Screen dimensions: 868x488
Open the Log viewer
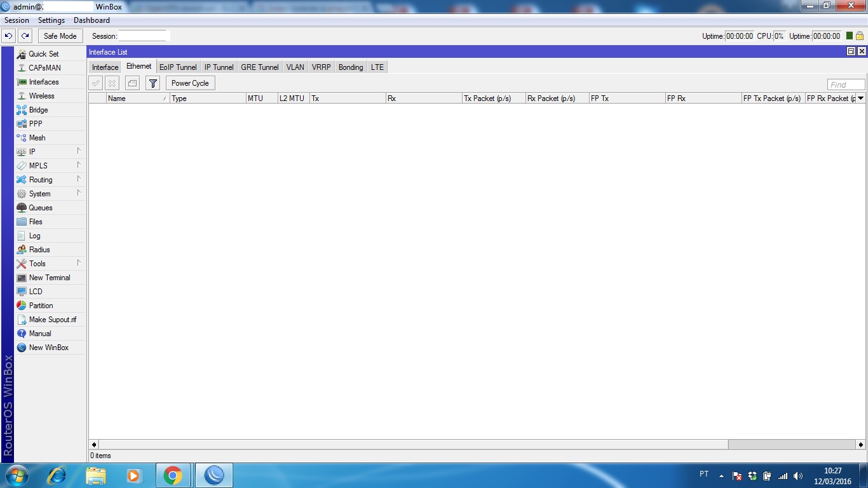point(50,236)
